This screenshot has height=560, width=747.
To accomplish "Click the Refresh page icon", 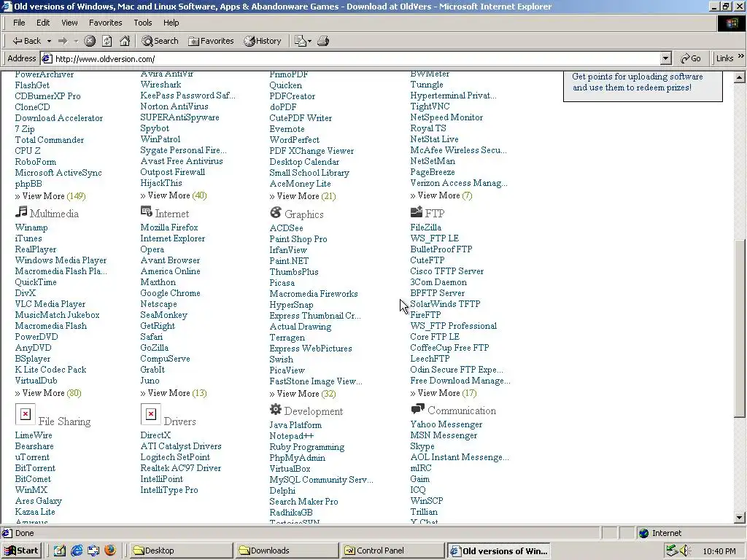I will click(x=107, y=41).
